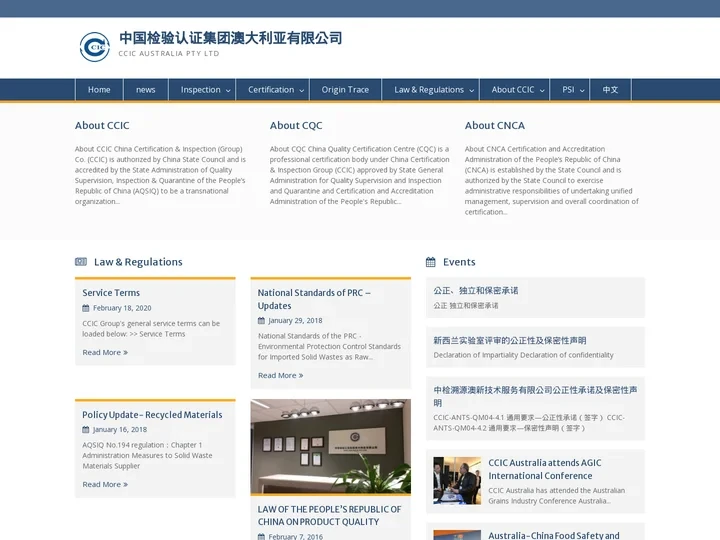Viewport: 720px width, 540px height.
Task: Expand the Certification menu arrow
Action: click(302, 90)
